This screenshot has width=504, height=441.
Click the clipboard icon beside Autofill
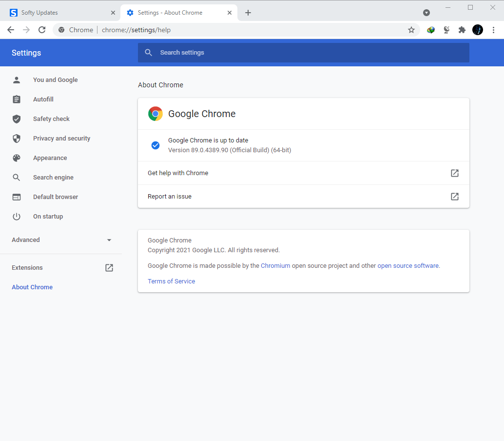pyautogui.click(x=17, y=100)
